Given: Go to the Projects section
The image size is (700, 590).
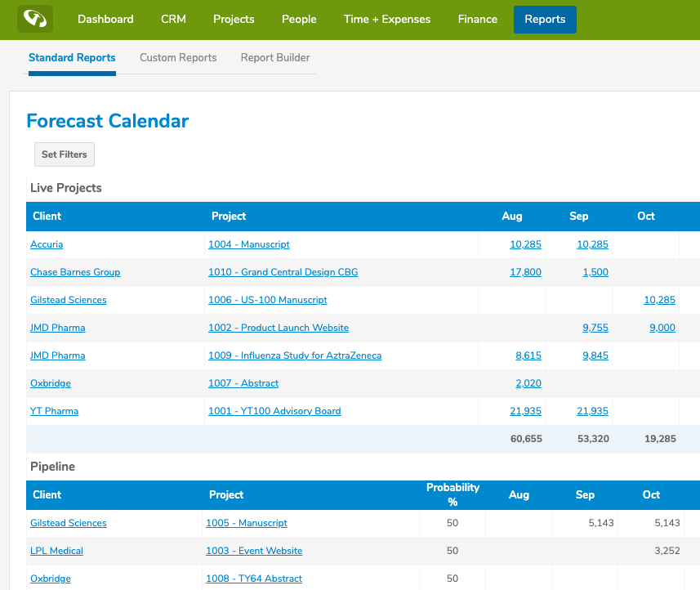Looking at the screenshot, I should [x=234, y=18].
